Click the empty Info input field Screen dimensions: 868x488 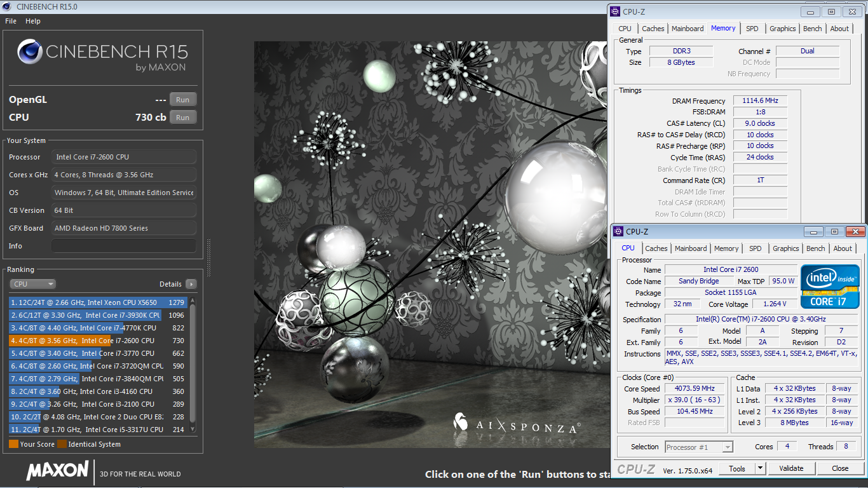tap(124, 246)
